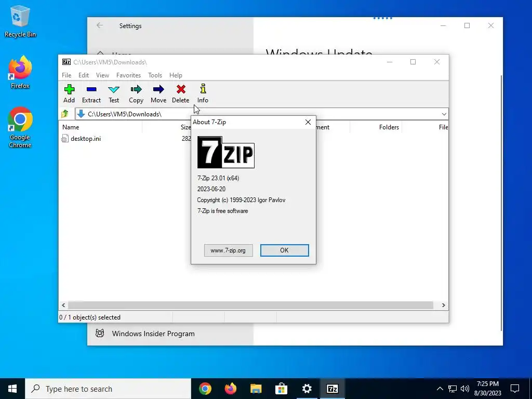
Task: Choose the Copy toolbar icon
Action: [136, 89]
